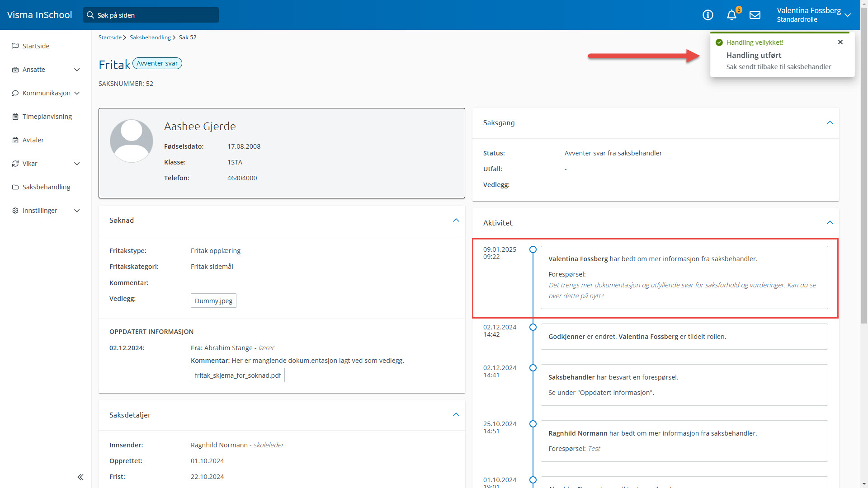Expand the Ansatte sidebar menu
Screen dimensions: 868x488
point(77,70)
